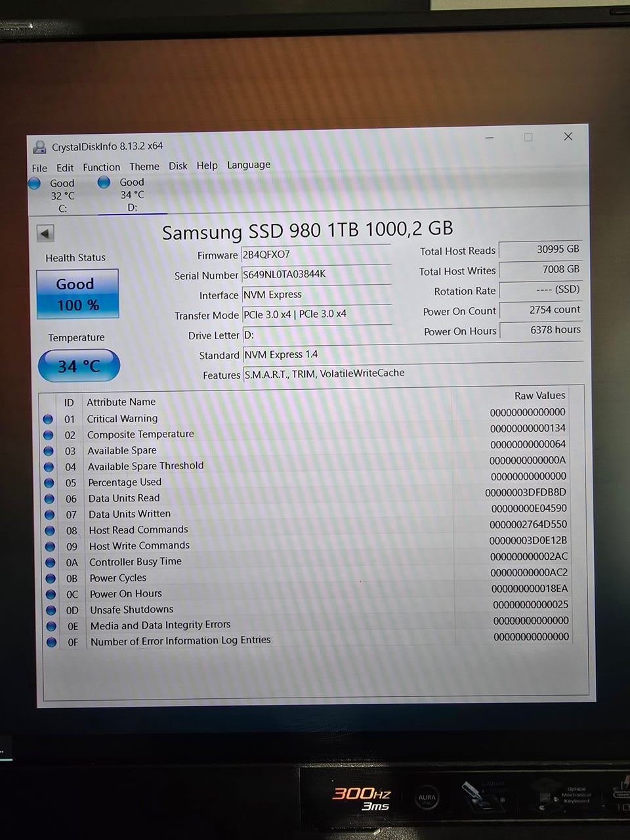Select the Data Units Written attribute name
630x840 pixels.
click(x=129, y=514)
